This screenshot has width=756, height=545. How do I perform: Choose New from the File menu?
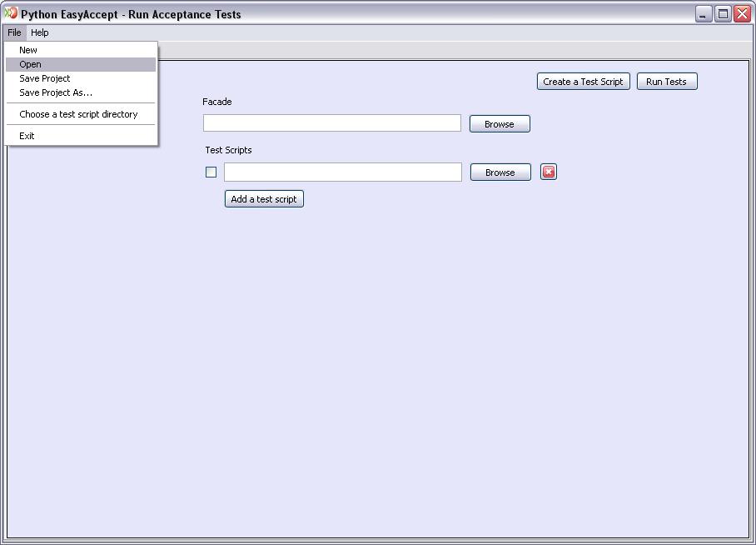pos(28,50)
